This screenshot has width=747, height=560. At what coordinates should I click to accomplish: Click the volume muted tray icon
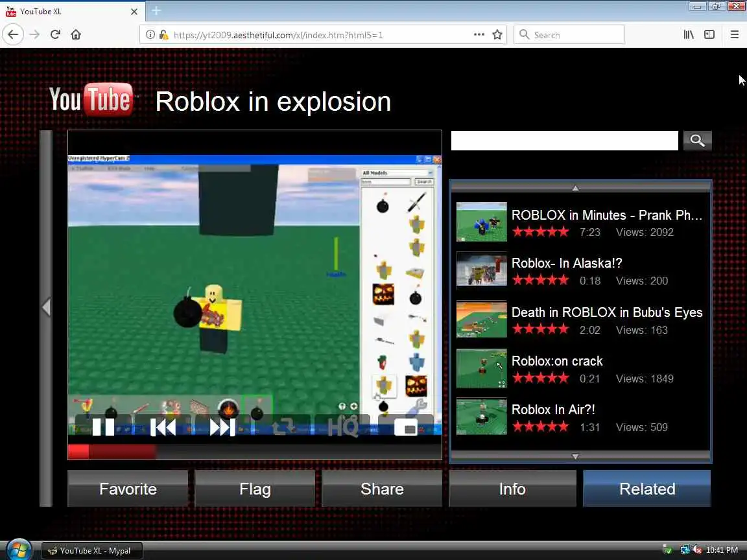tap(697, 550)
